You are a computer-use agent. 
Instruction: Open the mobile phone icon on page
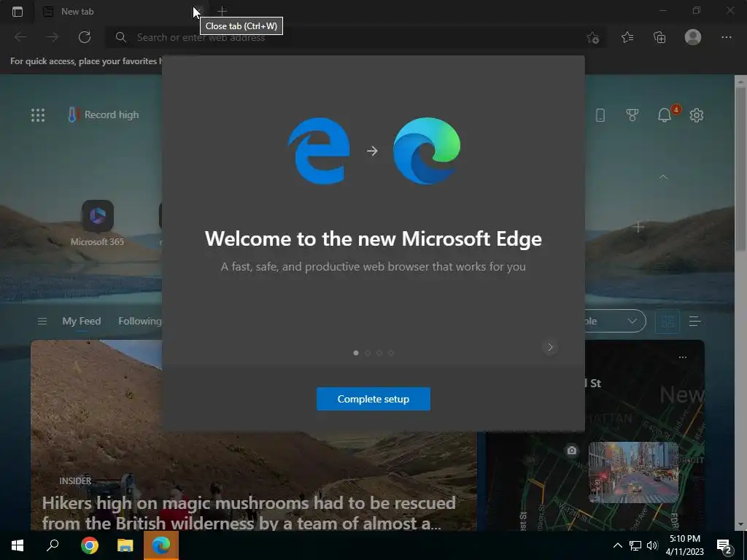pyautogui.click(x=600, y=114)
